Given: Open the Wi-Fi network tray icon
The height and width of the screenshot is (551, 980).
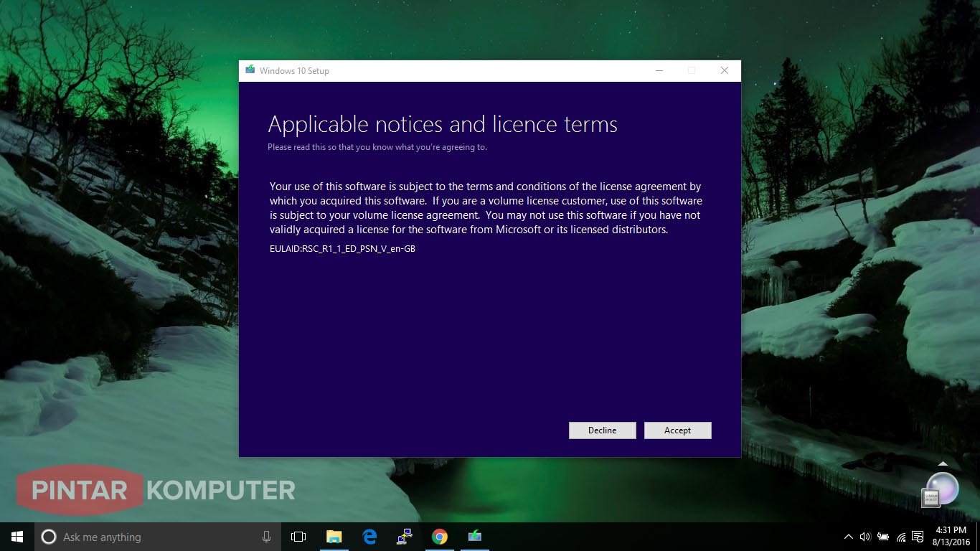Looking at the screenshot, I should click(901, 537).
